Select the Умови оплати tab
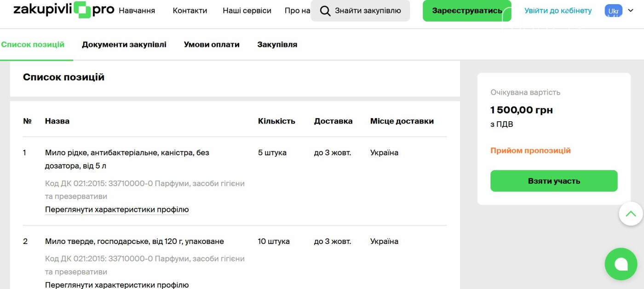The image size is (644, 289). (x=212, y=45)
